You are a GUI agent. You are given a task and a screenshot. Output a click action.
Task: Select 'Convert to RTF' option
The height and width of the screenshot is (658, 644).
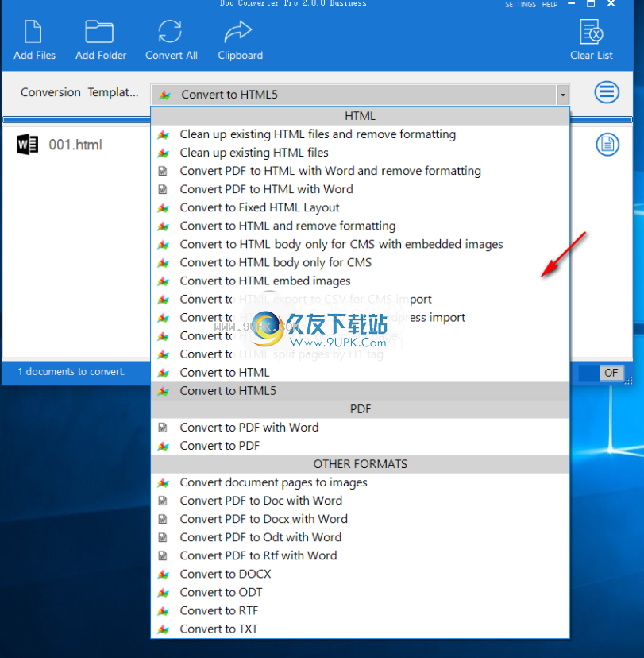(361, 611)
